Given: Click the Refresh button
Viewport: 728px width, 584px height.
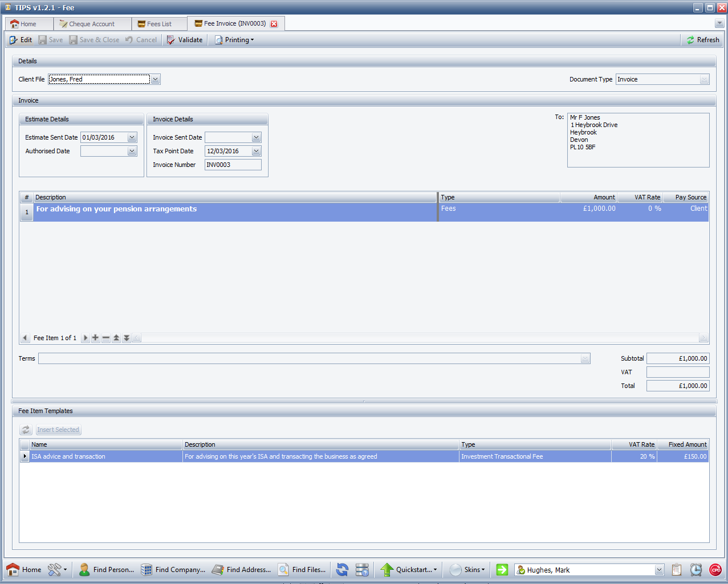Looking at the screenshot, I should [x=703, y=40].
